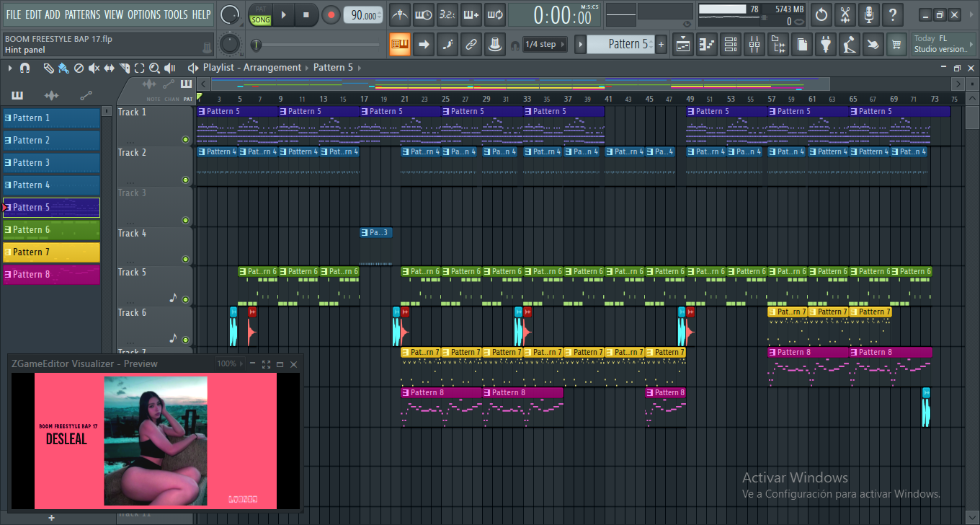This screenshot has height=525, width=980.
Task: Open the VIEW menu
Action: pyautogui.click(x=114, y=14)
